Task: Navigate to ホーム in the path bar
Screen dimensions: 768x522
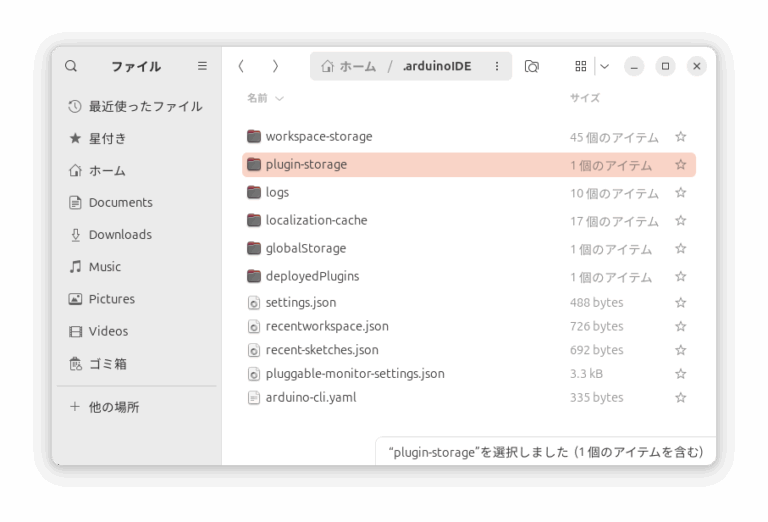Action: (348, 66)
